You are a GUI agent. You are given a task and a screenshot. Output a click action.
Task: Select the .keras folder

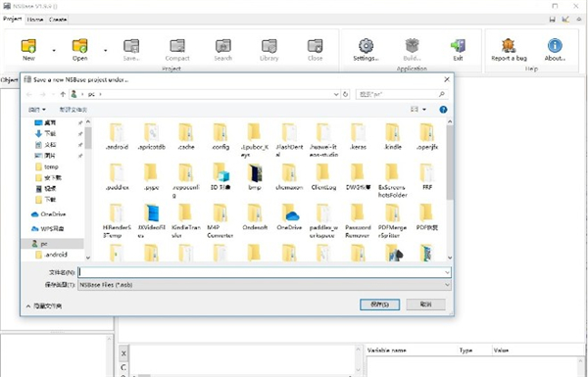pos(358,136)
